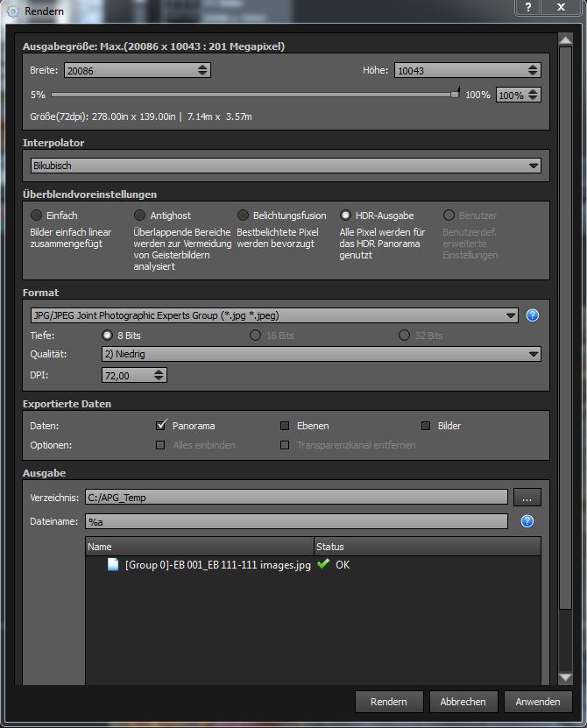Expand the Qualität Niedrig dropdown
This screenshot has width=587, height=728.
pos(321,354)
